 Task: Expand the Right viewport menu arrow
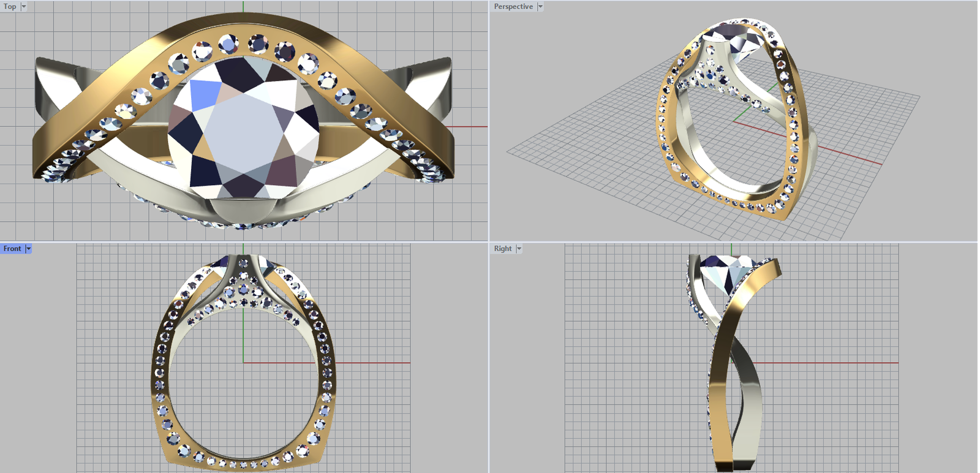coord(519,249)
